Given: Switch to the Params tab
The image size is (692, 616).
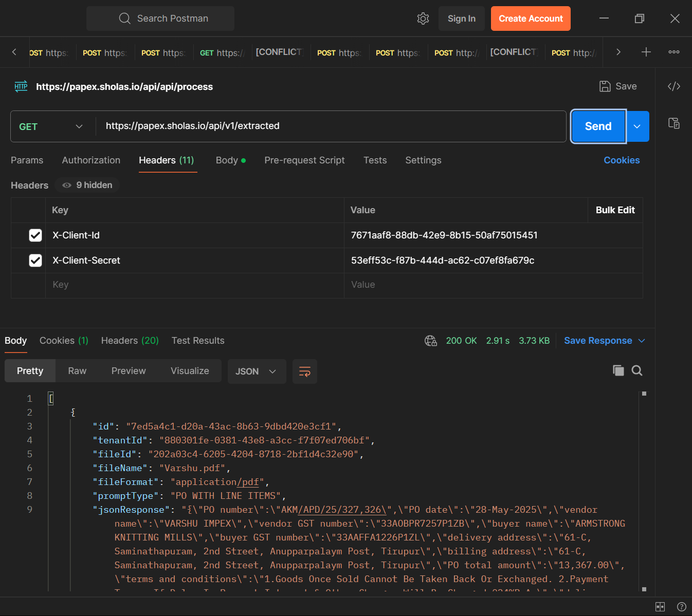Looking at the screenshot, I should pos(27,160).
